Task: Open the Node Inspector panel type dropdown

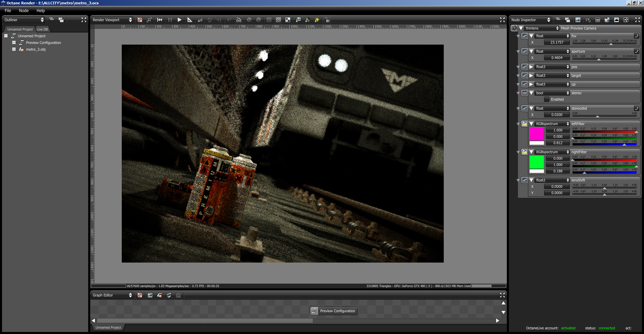Action: (x=531, y=20)
